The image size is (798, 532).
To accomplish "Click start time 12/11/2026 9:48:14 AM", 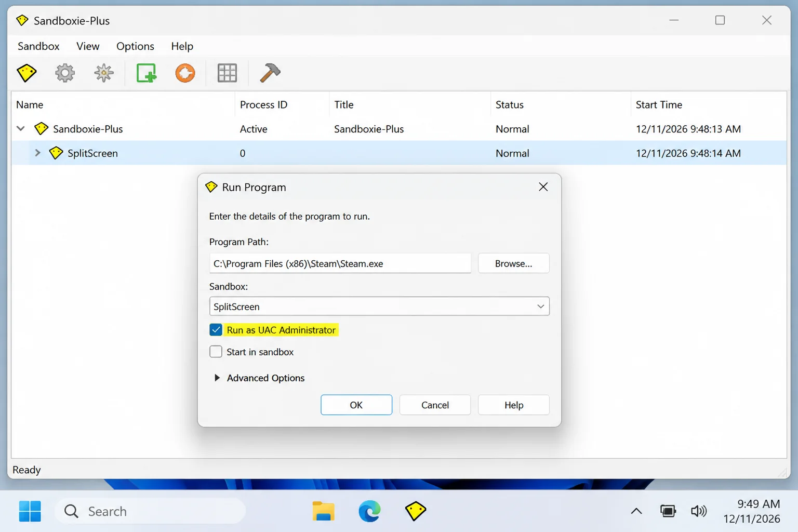I will [688, 153].
